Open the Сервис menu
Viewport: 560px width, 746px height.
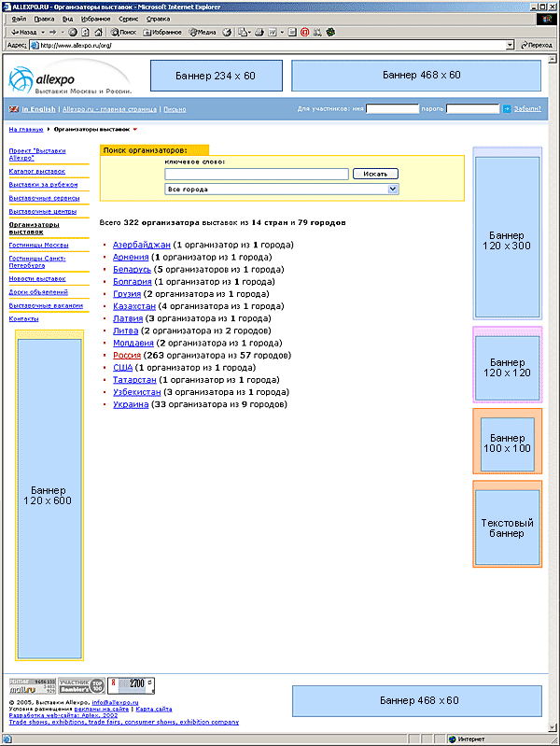coord(129,19)
